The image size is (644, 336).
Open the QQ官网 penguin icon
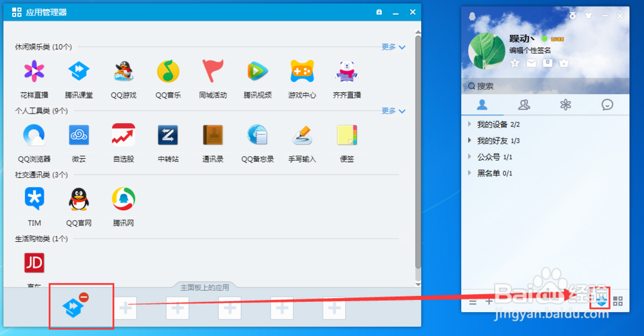[x=79, y=199]
